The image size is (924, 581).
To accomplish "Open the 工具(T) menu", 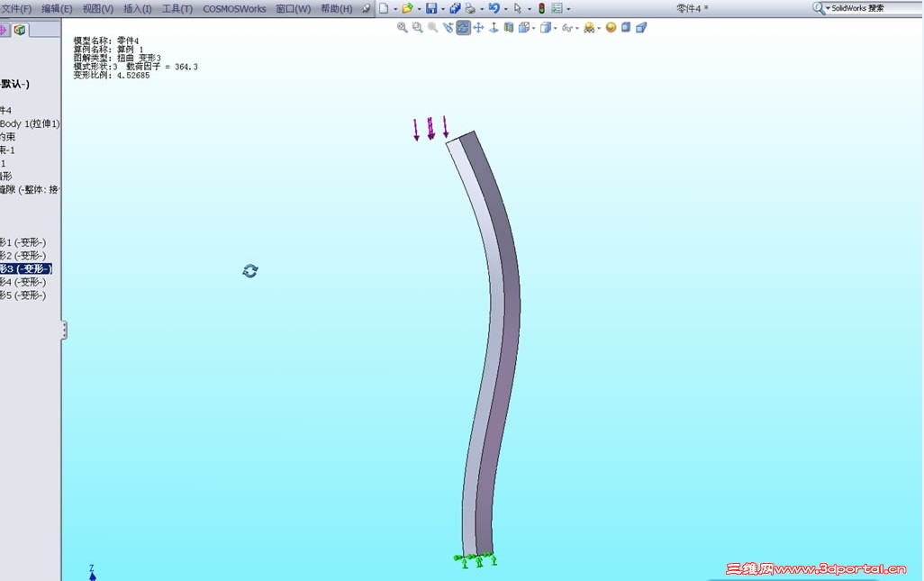I will (x=177, y=9).
